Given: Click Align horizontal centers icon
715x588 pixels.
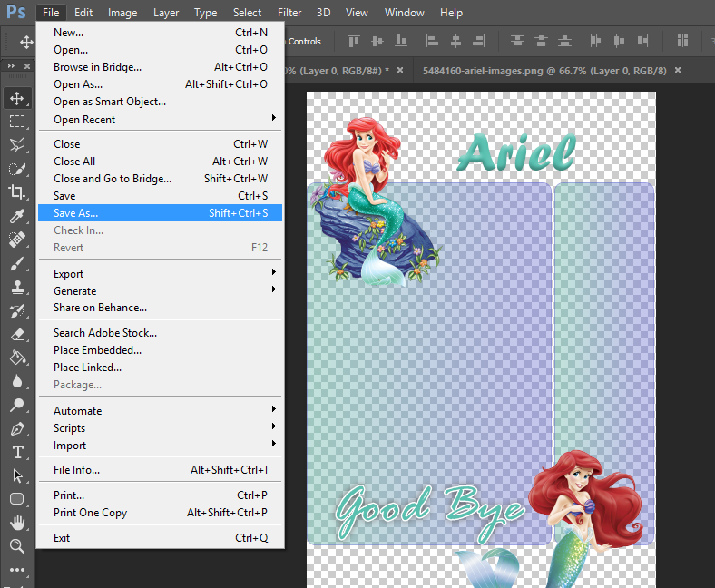Looking at the screenshot, I should coord(455,41).
